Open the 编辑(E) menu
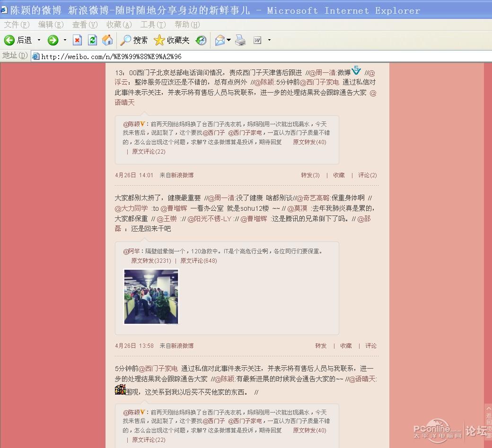The image size is (492, 448). point(51,25)
